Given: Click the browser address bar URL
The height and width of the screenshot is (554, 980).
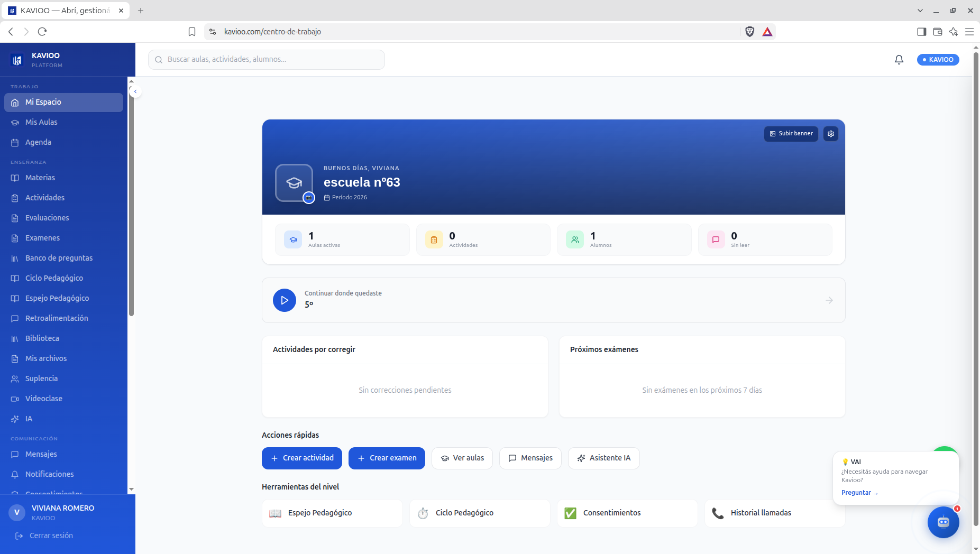Looking at the screenshot, I should click(272, 32).
